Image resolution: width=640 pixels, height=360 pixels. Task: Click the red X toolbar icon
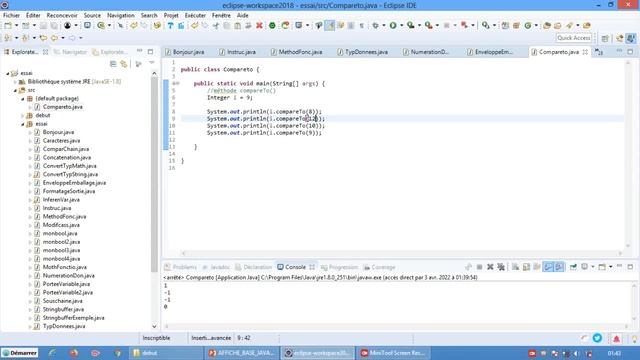pos(259,25)
